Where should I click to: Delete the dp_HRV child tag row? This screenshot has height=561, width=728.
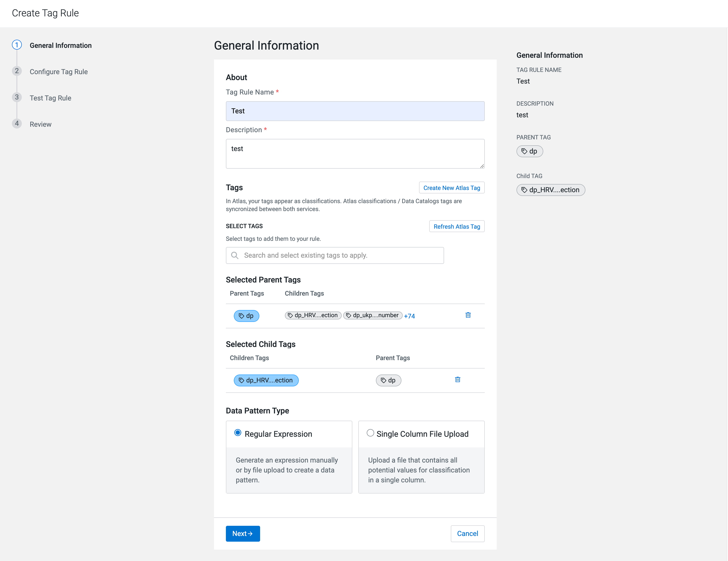(457, 379)
